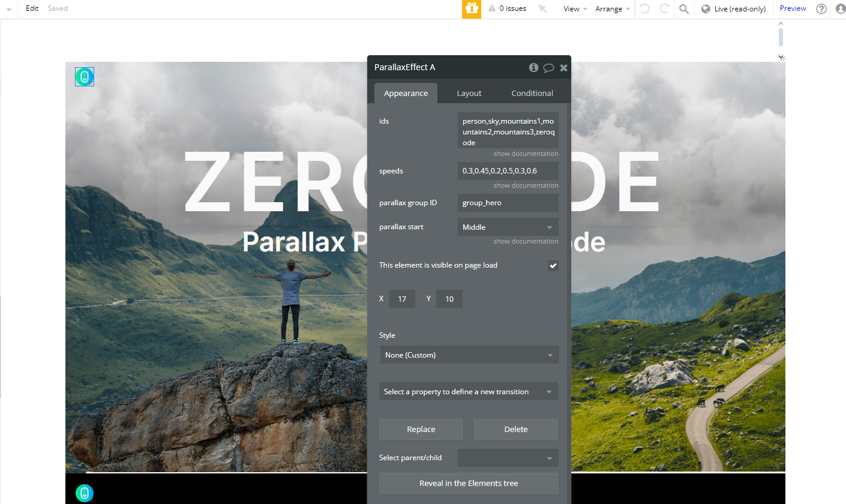This screenshot has height=504, width=846.
Task: Open the search magnifier tool
Action: pyautogui.click(x=683, y=8)
